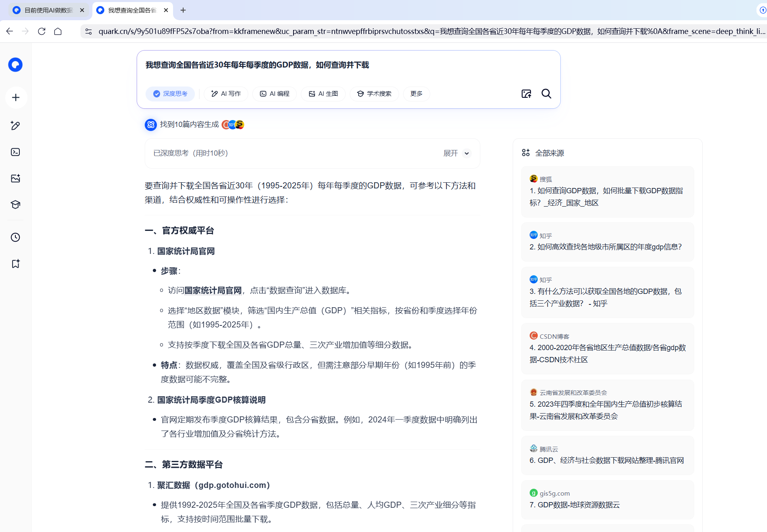Select the AI 写作 mode button
This screenshot has height=532, width=767.
[226, 94]
